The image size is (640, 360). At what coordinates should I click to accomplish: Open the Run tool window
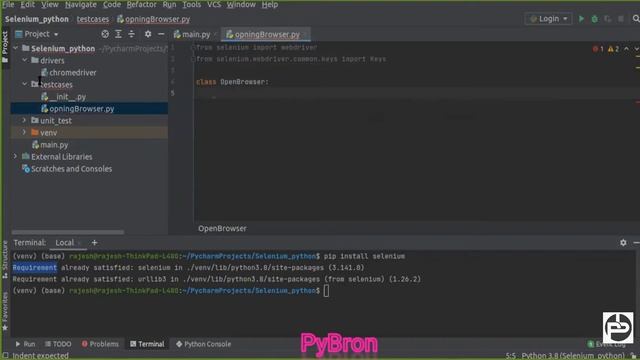pyautogui.click(x=25, y=344)
